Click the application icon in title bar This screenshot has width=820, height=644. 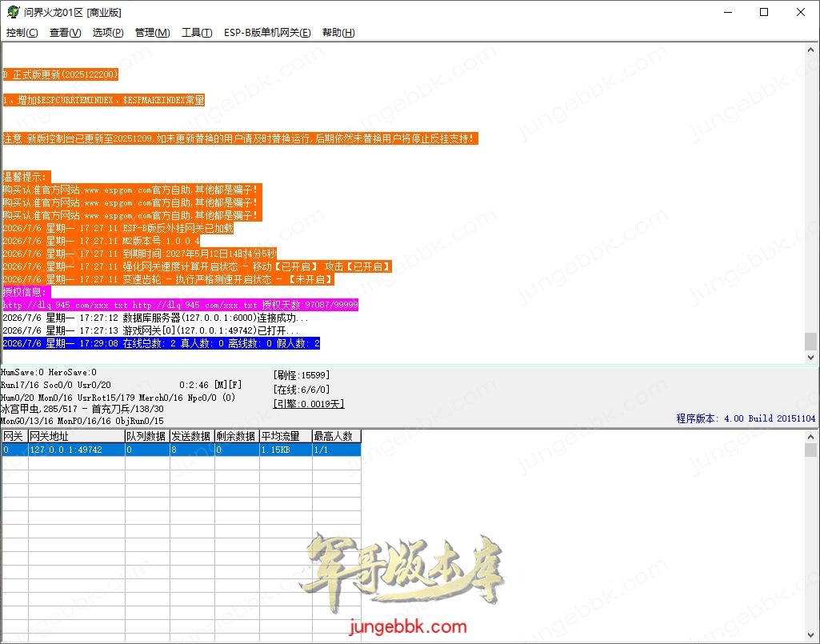click(x=13, y=12)
